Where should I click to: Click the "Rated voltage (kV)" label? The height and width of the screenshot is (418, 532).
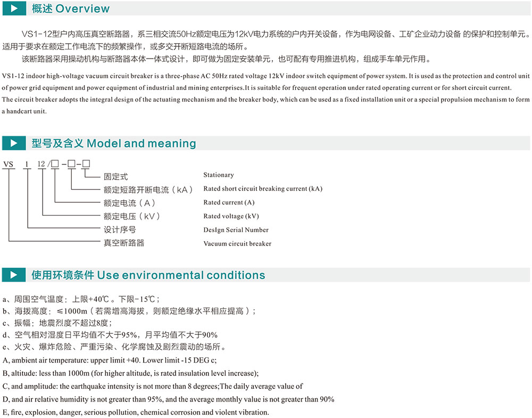[231, 216]
